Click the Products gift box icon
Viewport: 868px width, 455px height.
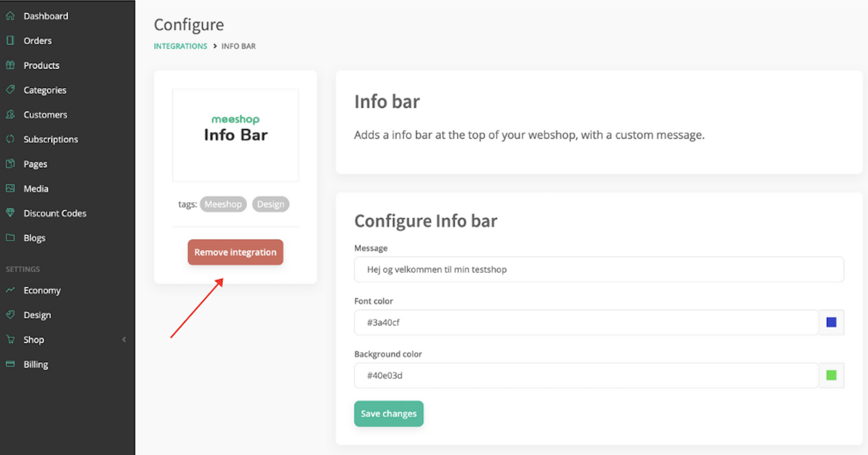coord(10,65)
